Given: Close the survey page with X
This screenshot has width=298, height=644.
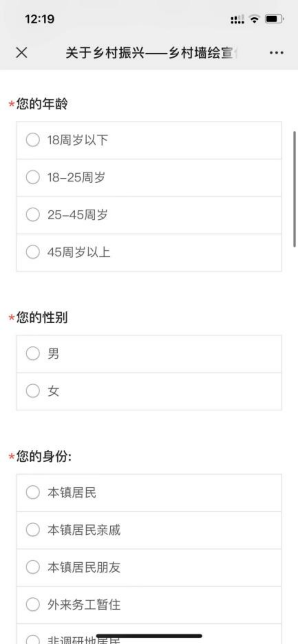Looking at the screenshot, I should [22, 52].
